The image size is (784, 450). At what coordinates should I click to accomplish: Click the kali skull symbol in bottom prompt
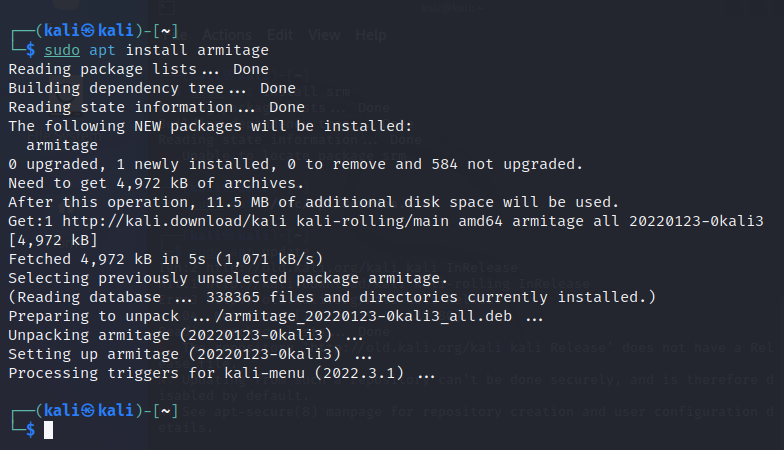coord(88,411)
